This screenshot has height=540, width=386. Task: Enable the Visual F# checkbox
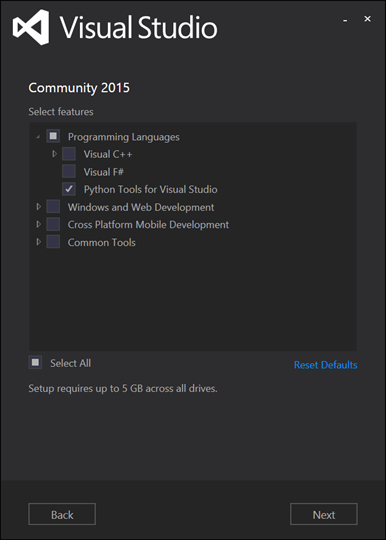click(x=69, y=171)
